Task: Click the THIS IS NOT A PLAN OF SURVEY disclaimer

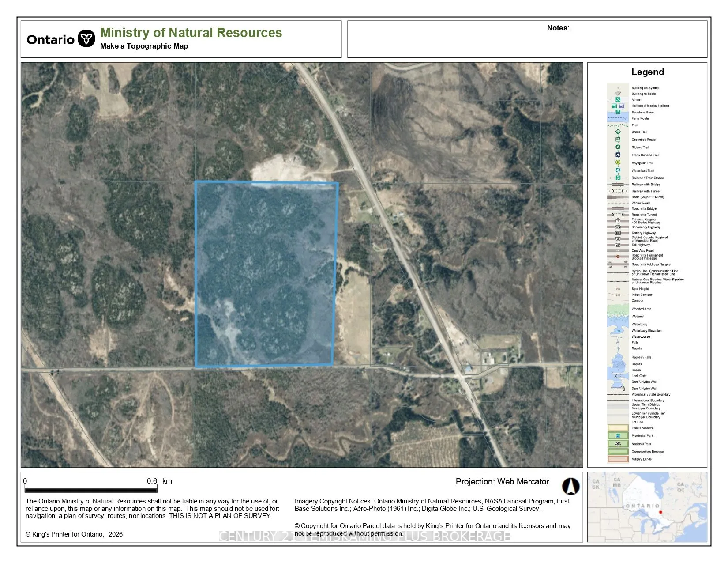Action: [221, 516]
